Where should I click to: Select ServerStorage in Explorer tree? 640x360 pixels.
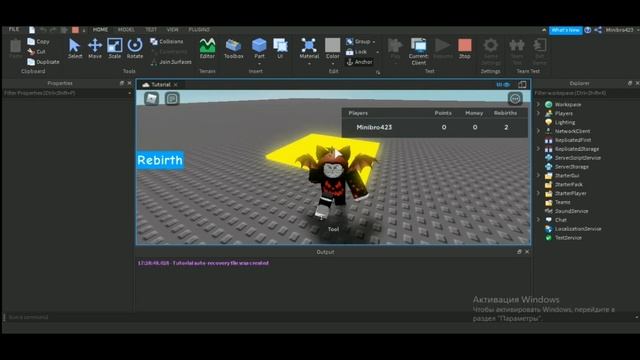pyautogui.click(x=571, y=167)
